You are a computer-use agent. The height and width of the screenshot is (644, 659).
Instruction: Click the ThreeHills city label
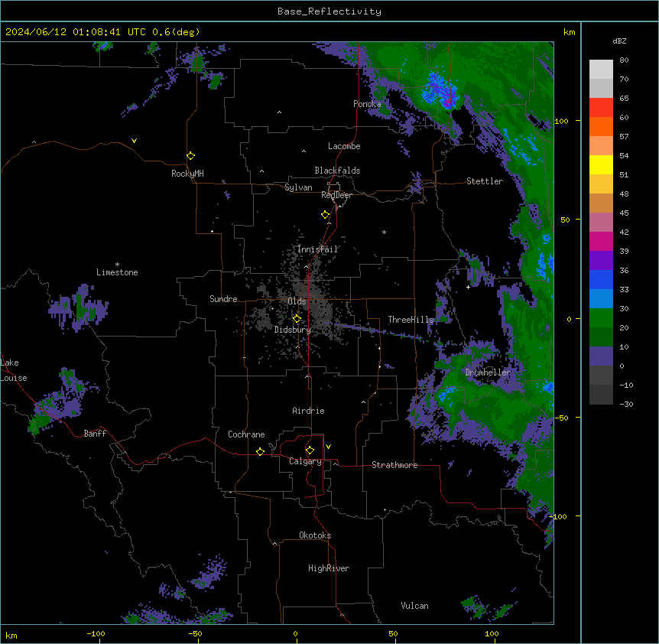411,320
